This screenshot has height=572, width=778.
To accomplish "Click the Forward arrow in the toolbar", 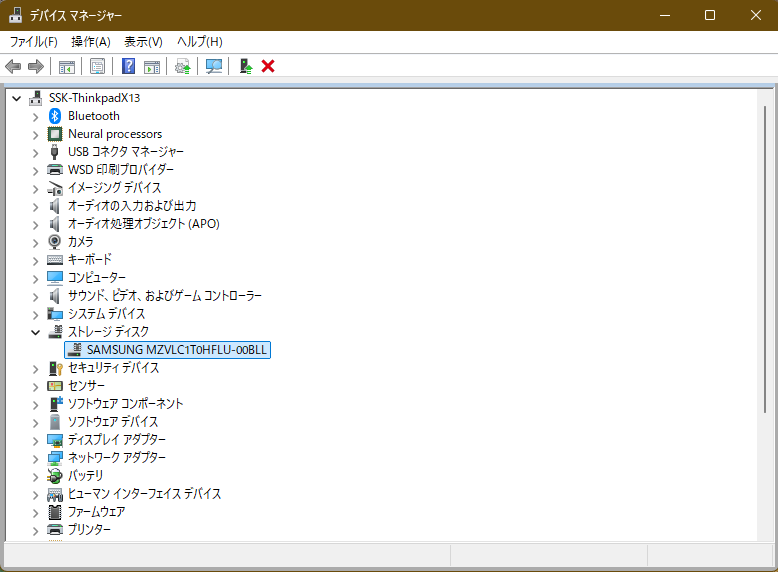I will (35, 66).
